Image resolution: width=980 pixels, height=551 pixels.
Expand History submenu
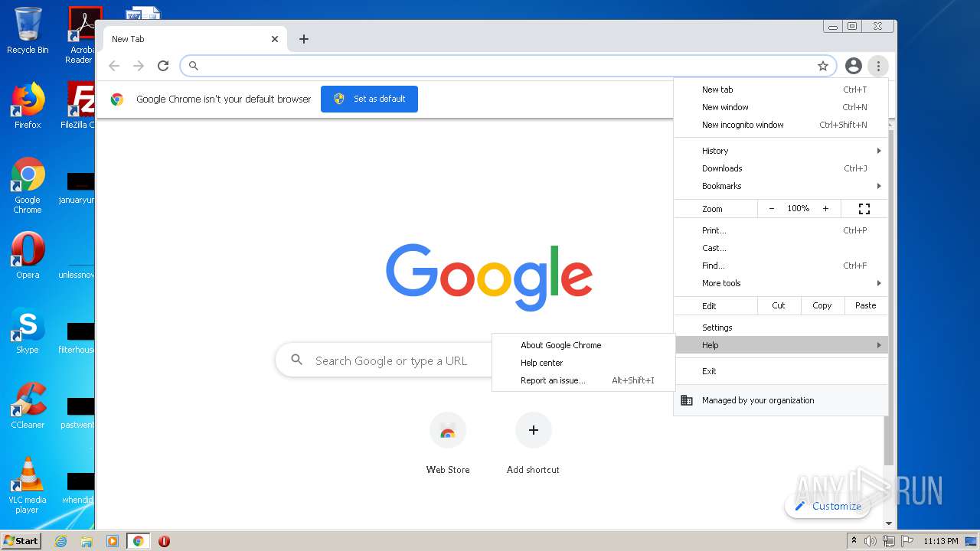(x=781, y=151)
